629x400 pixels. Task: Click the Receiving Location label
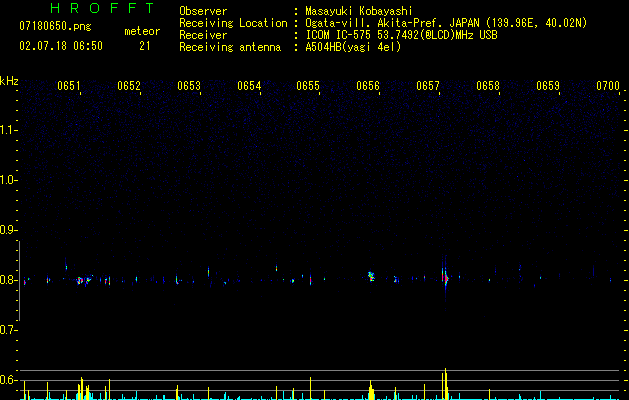tap(233, 23)
